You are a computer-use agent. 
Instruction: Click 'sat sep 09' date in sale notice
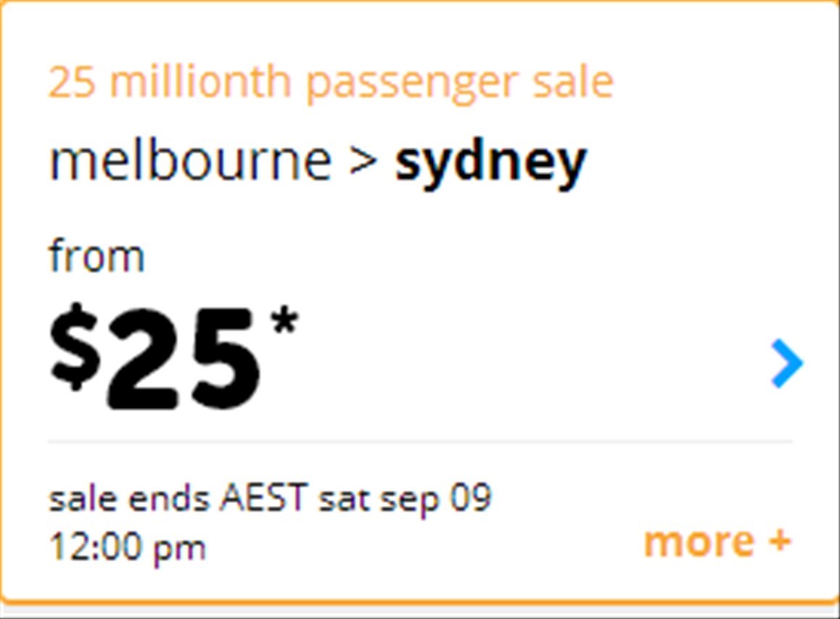(x=405, y=499)
